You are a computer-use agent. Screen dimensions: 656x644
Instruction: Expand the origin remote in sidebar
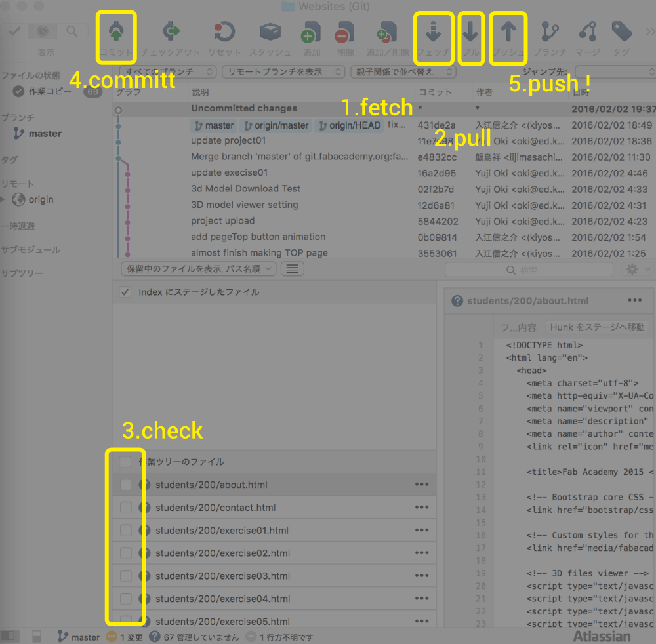3,199
